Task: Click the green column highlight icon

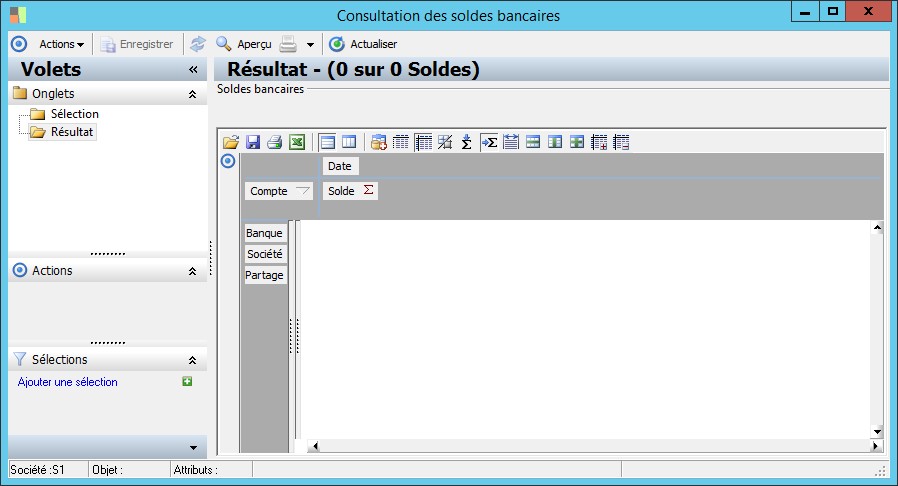Action: point(555,142)
